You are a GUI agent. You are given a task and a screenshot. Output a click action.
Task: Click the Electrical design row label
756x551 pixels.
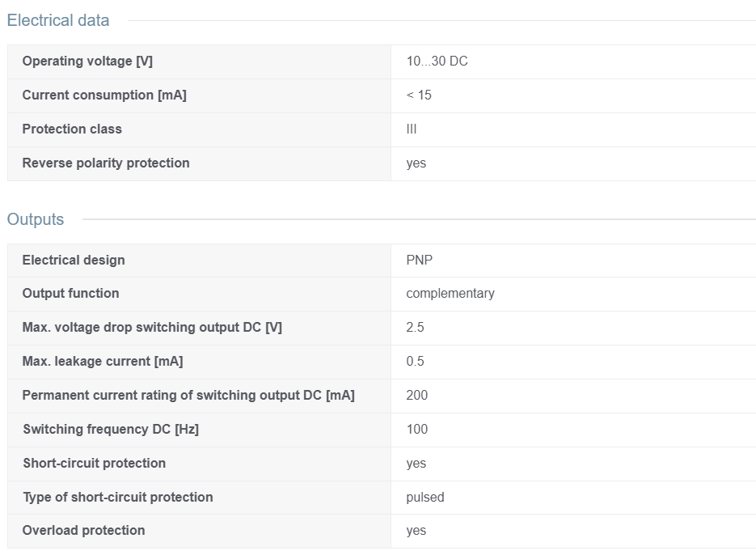(74, 260)
